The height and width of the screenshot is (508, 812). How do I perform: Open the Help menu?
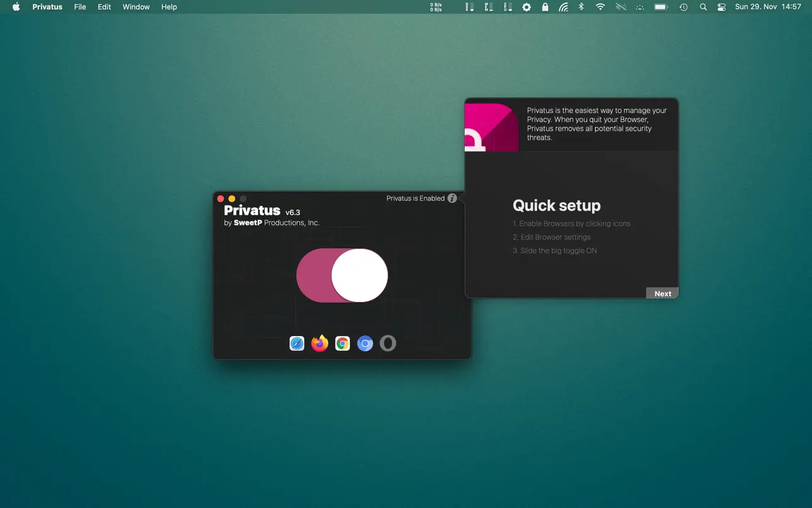point(169,7)
